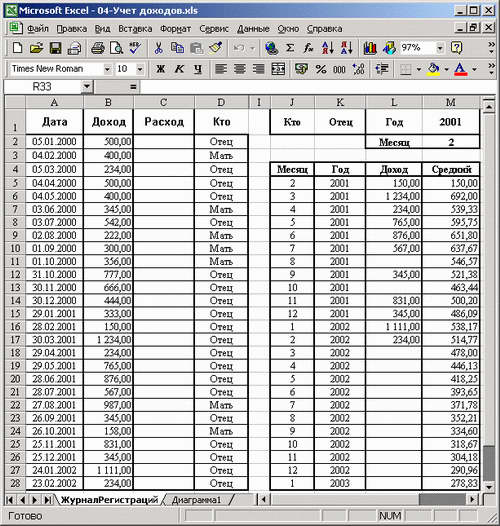The width and height of the screenshot is (500, 526).
Task: Open the Файл menu
Action: 38,29
